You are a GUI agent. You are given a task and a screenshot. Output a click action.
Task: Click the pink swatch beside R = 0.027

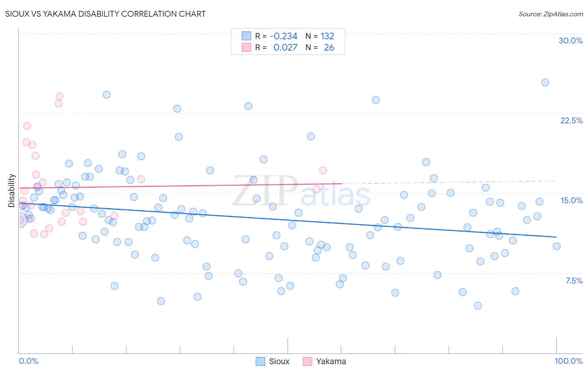[x=246, y=47]
